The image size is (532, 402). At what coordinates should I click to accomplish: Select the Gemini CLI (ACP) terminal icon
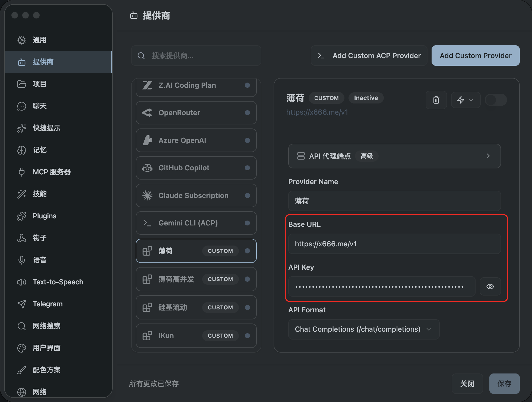tap(147, 223)
